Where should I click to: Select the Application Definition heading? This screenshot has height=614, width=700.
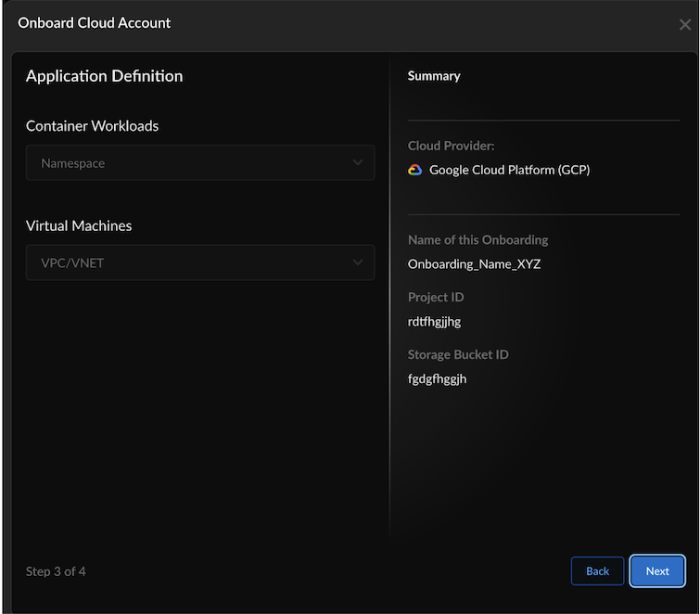tap(104, 76)
